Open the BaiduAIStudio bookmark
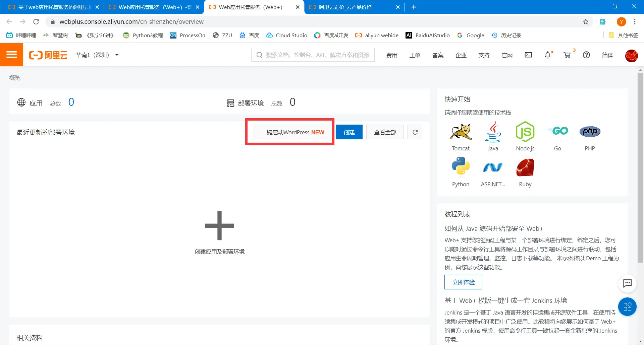The width and height of the screenshot is (644, 345). (x=428, y=35)
